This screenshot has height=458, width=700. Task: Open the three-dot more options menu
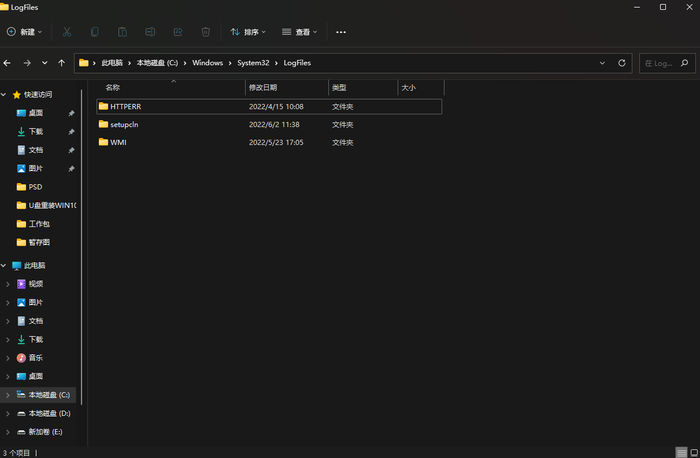(341, 32)
